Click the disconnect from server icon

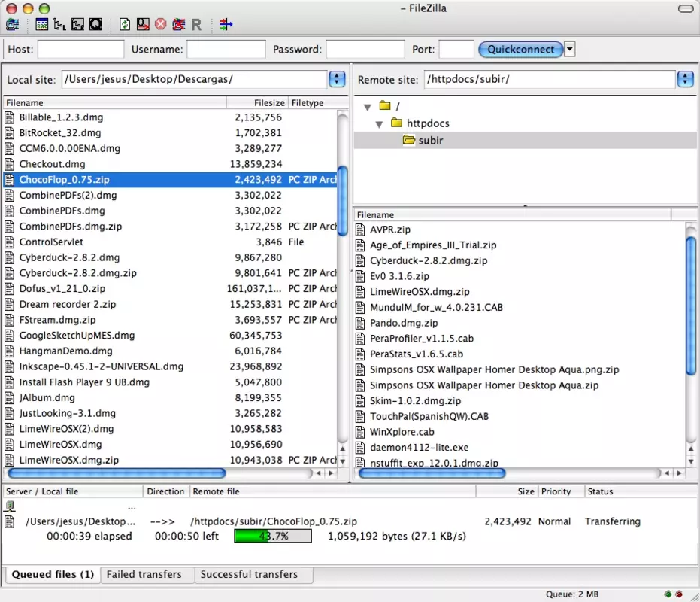point(179,25)
